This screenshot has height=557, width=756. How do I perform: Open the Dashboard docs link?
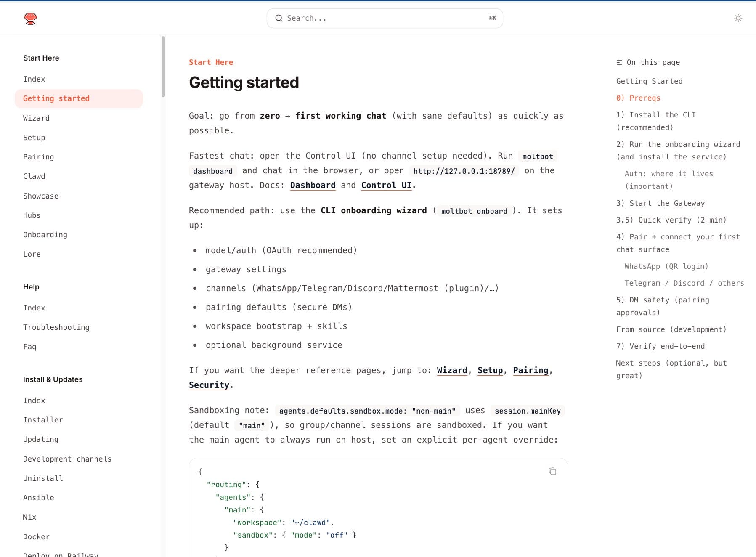pos(313,185)
